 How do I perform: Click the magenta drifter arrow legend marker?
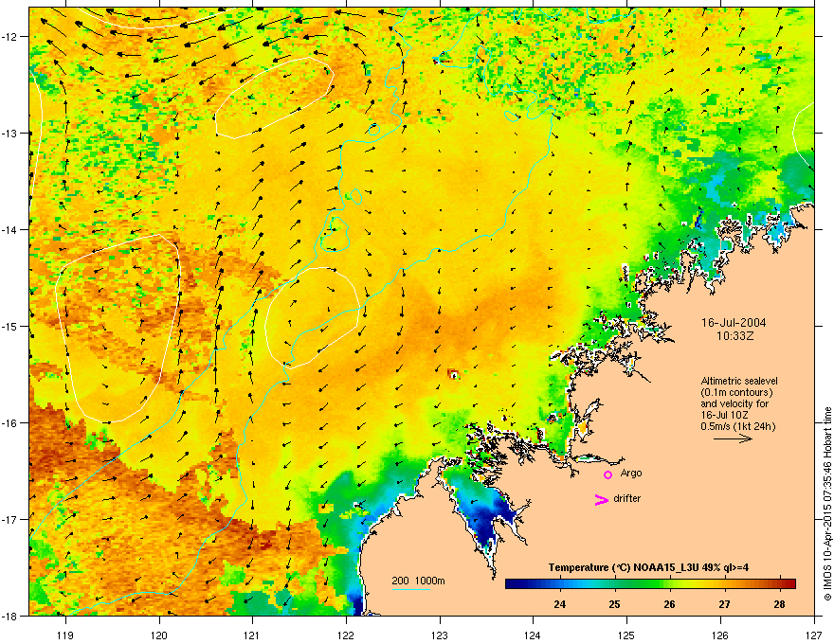[x=601, y=499]
